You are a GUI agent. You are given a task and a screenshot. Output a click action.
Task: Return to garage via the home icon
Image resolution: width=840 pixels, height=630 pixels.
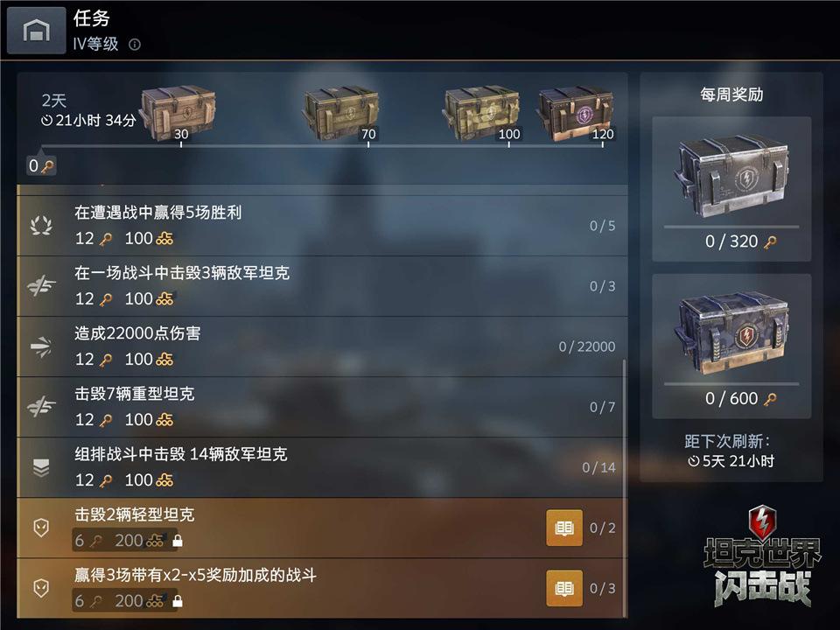coord(37,30)
